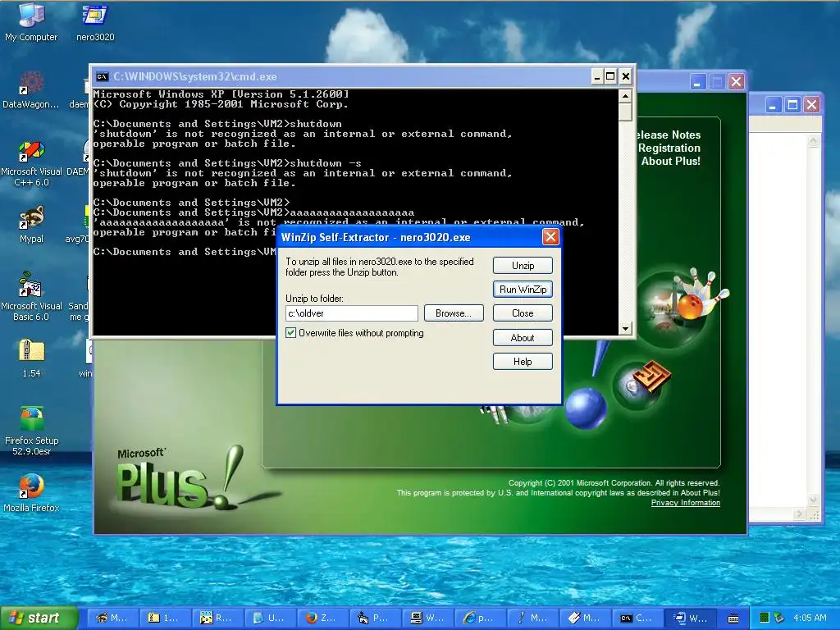Click Help button in WinZip dialog

[x=523, y=362]
